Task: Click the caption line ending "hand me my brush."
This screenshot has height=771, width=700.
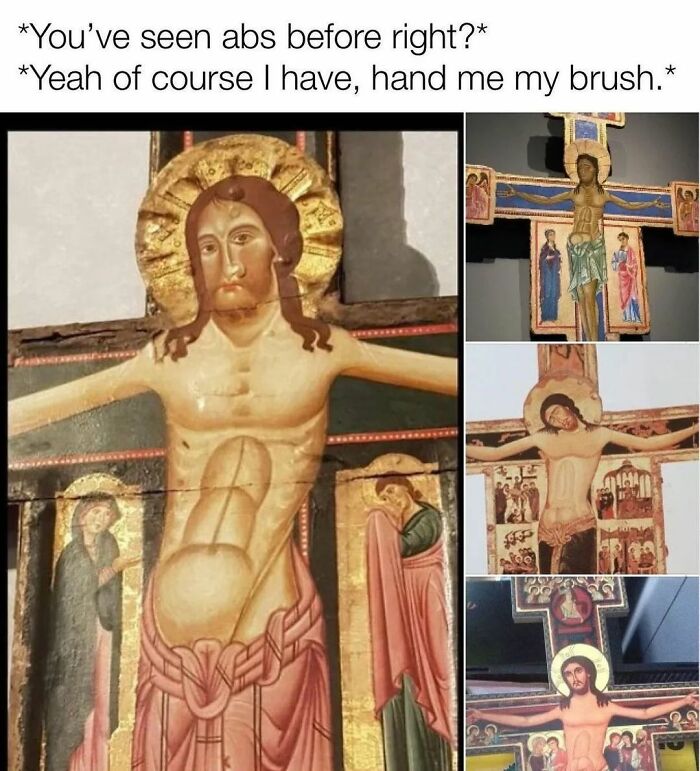Action: [x=346, y=78]
